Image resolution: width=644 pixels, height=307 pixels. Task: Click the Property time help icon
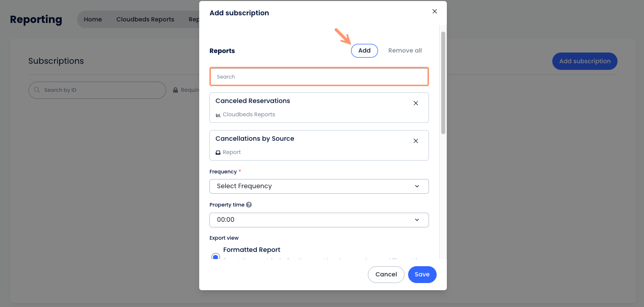(249, 204)
